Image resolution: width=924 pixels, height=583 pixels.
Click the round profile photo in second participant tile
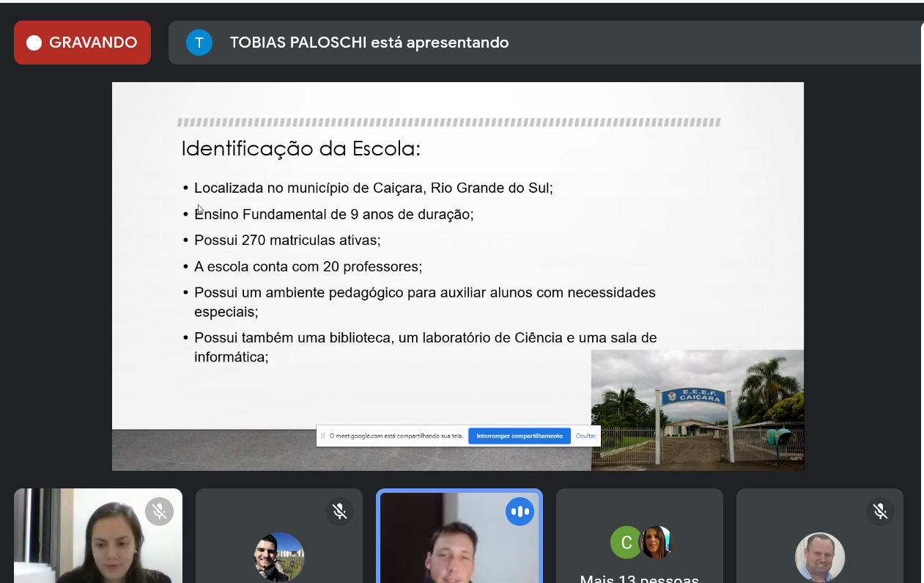(x=279, y=557)
